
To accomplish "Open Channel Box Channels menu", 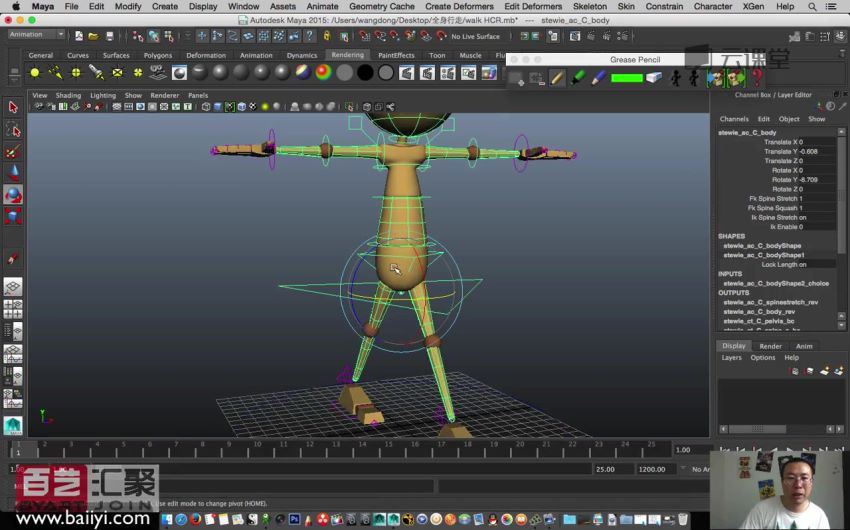I will (734, 119).
